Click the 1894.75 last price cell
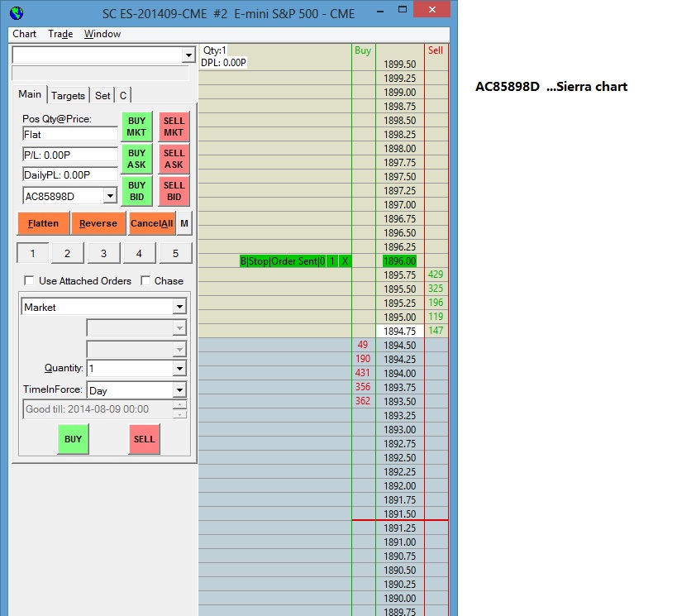 coord(400,331)
